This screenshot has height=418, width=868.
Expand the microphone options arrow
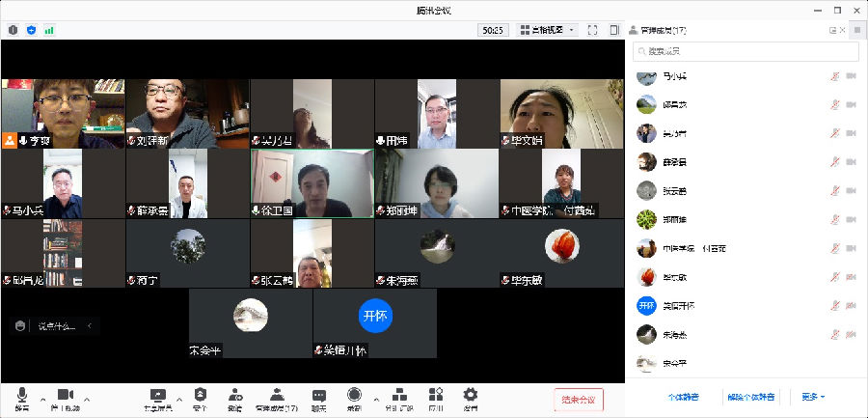pos(41,398)
